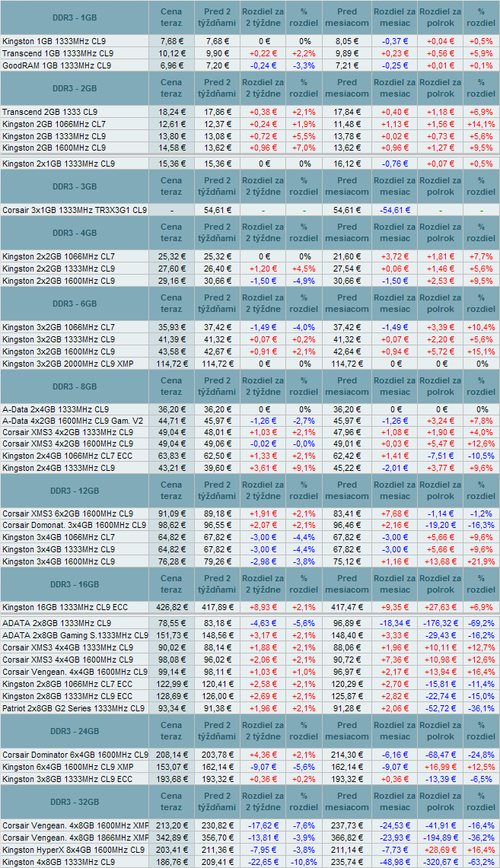Click 91,09 € price of Corsair XMS3 6x2GB
The height and width of the screenshot is (868, 500).
[173, 513]
